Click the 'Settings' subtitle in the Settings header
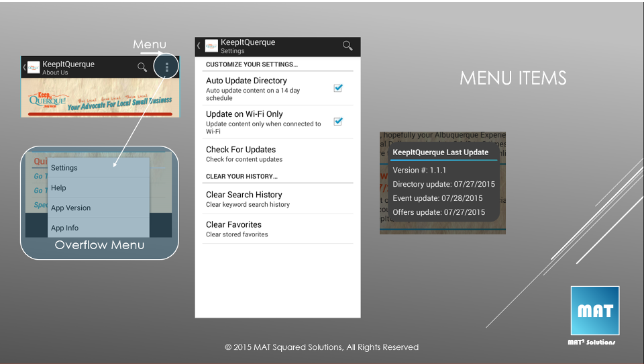This screenshot has height=364, width=644. click(x=233, y=51)
